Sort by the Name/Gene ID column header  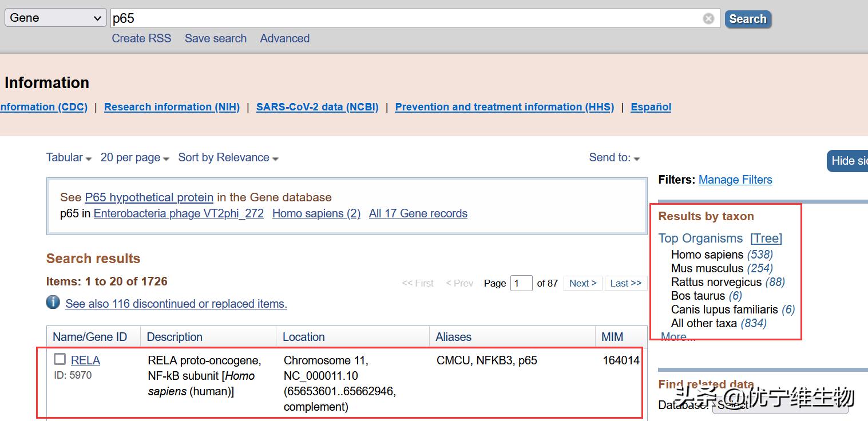click(x=90, y=337)
